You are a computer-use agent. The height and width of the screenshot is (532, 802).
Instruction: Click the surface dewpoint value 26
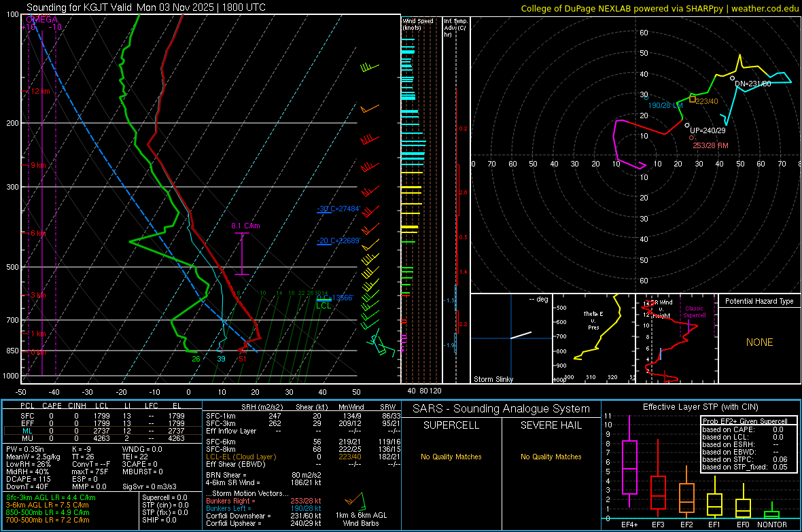(196, 359)
